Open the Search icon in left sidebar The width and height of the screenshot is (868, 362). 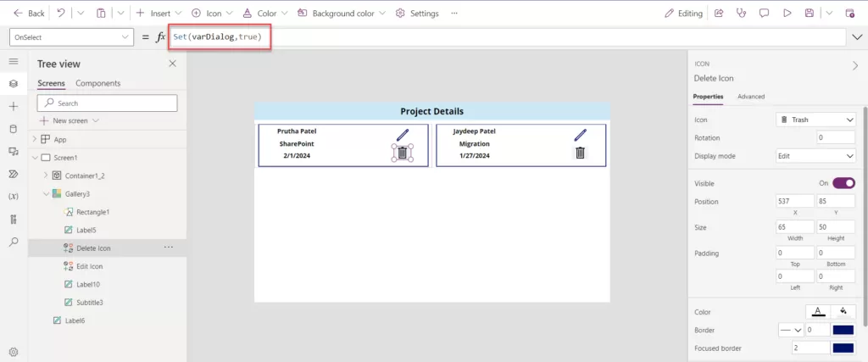[13, 242]
